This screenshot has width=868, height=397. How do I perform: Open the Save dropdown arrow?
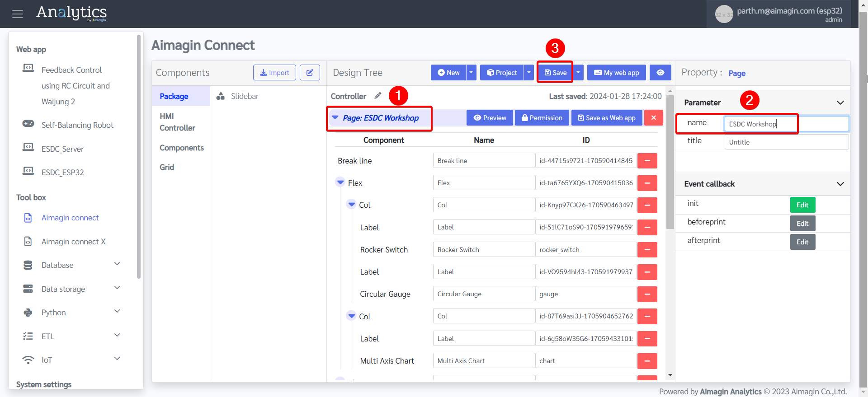[x=578, y=73]
